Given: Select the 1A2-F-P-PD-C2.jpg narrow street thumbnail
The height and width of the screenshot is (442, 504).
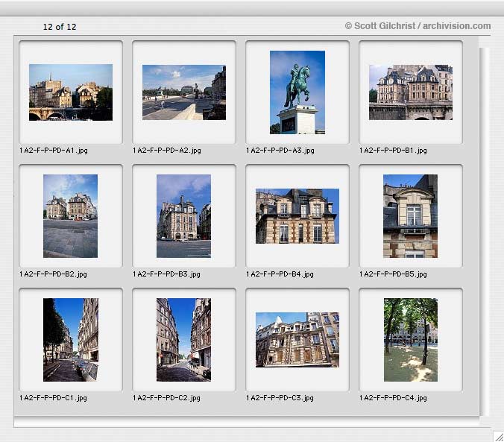Looking at the screenshot, I should pos(183,340).
